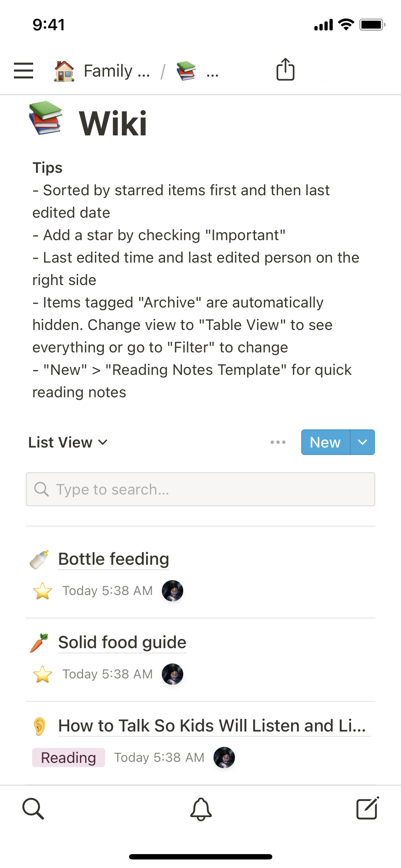
Task: Tap the Reading tag on the book entry
Action: click(68, 758)
